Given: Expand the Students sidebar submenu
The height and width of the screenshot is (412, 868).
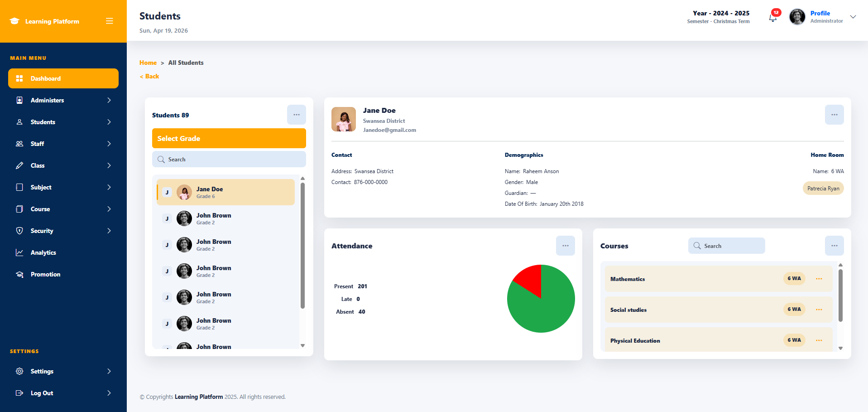Looking at the screenshot, I should [x=109, y=122].
